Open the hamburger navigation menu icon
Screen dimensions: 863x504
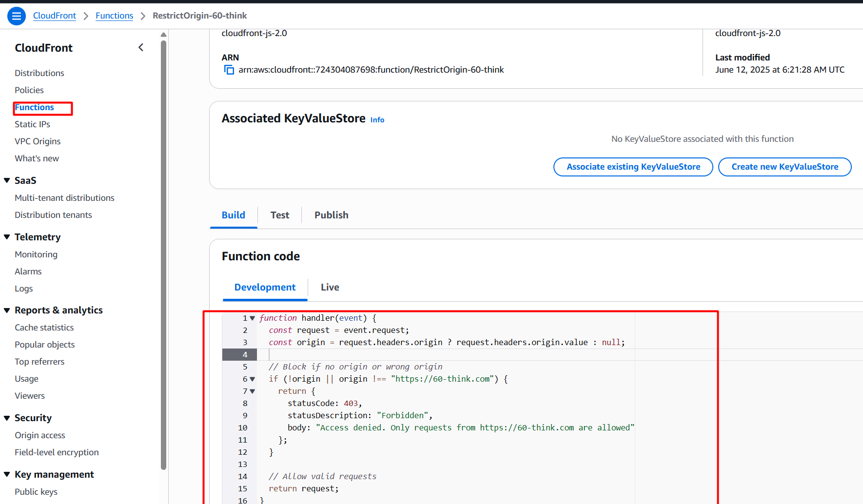17,16
